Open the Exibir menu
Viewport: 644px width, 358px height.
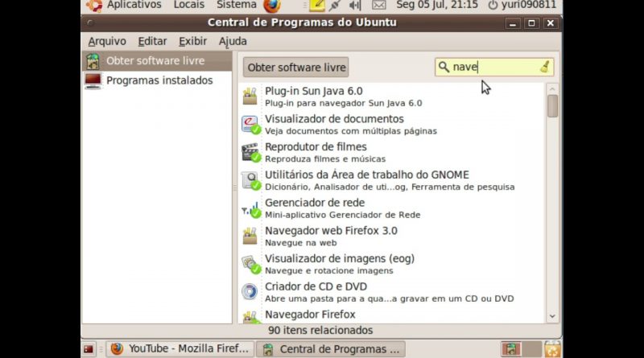click(192, 41)
